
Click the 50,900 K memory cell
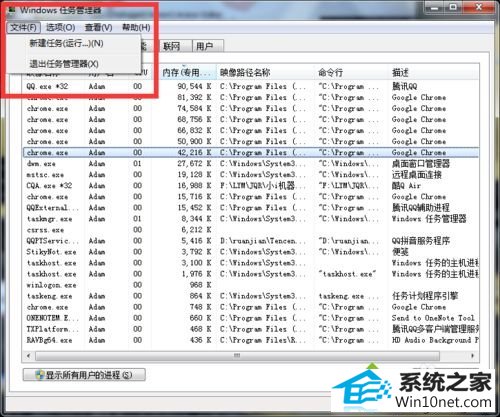tap(194, 141)
